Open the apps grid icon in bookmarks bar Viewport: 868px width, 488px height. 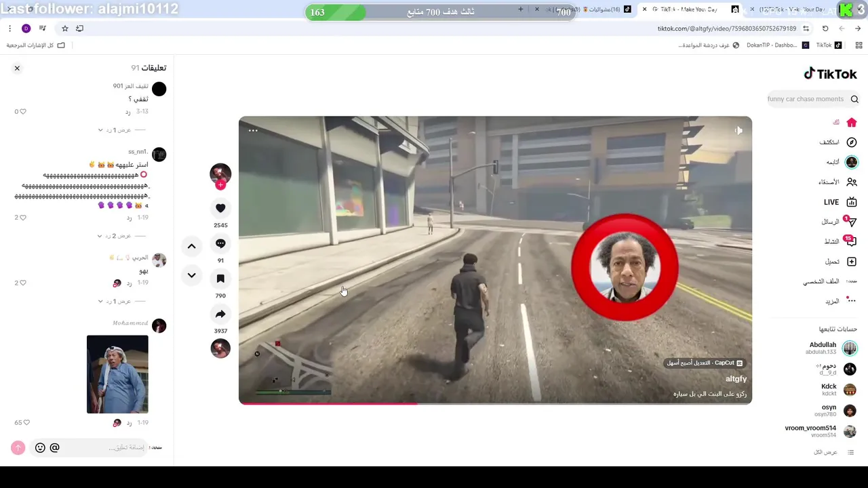tap(859, 45)
